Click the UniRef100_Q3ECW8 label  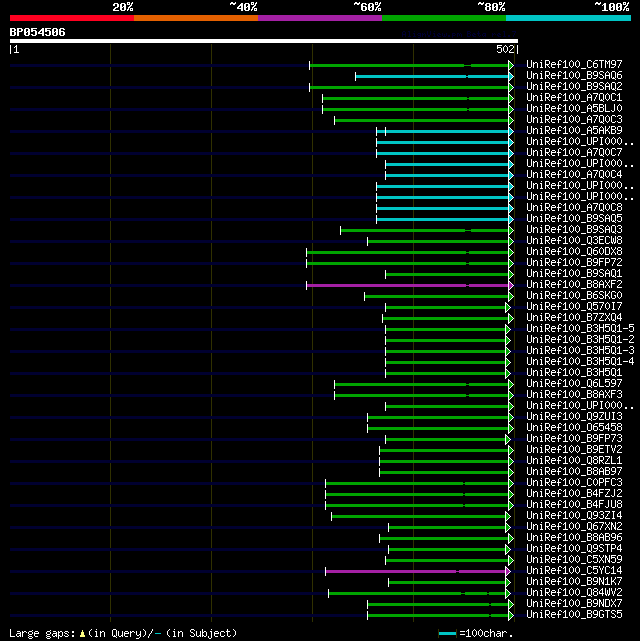(574, 241)
